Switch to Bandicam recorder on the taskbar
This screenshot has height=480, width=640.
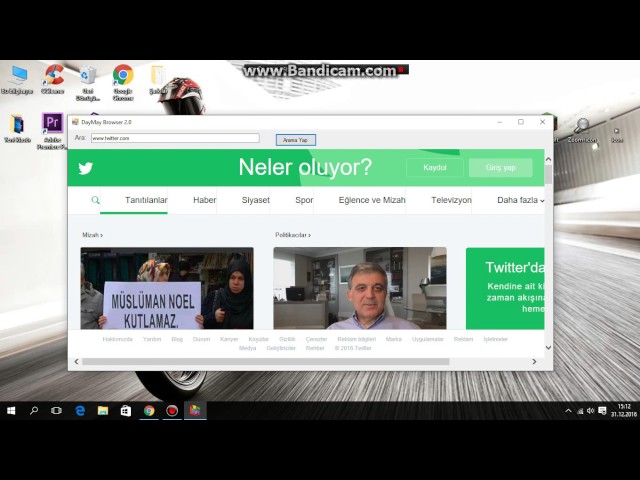tap(172, 411)
